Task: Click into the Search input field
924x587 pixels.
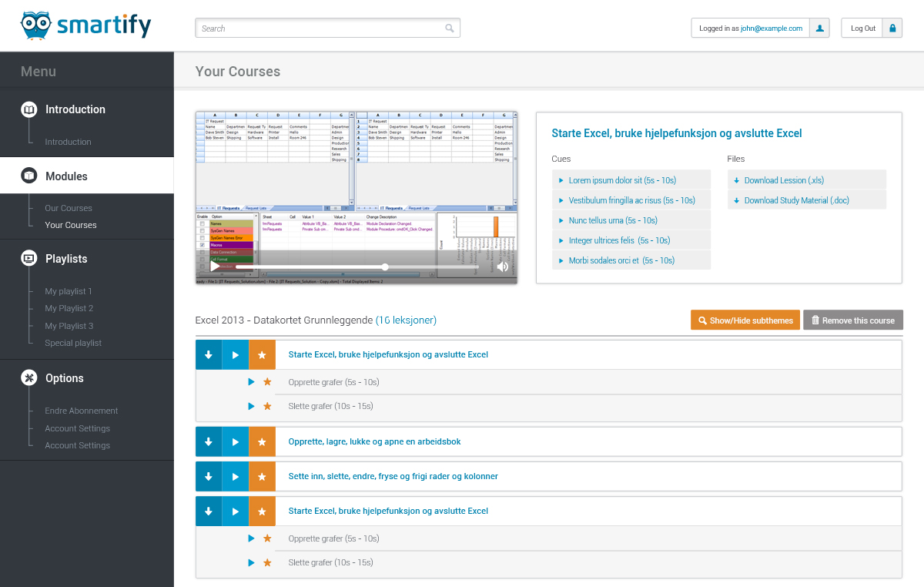Action: tap(320, 29)
